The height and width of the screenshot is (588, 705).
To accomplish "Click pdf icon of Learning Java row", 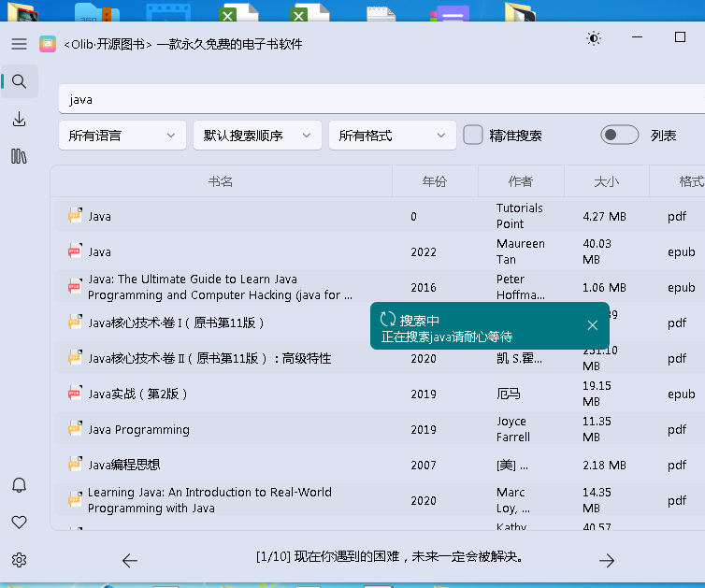I will (x=75, y=499).
